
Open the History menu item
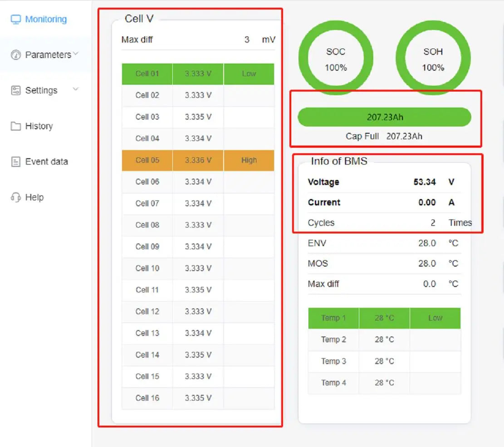pyautogui.click(x=39, y=126)
